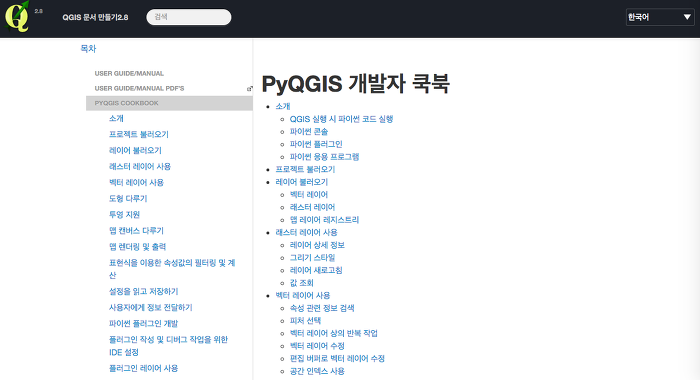The image size is (700, 380).
Task: Open the 맵 레이어 레지스트리 link
Action: [x=325, y=220]
